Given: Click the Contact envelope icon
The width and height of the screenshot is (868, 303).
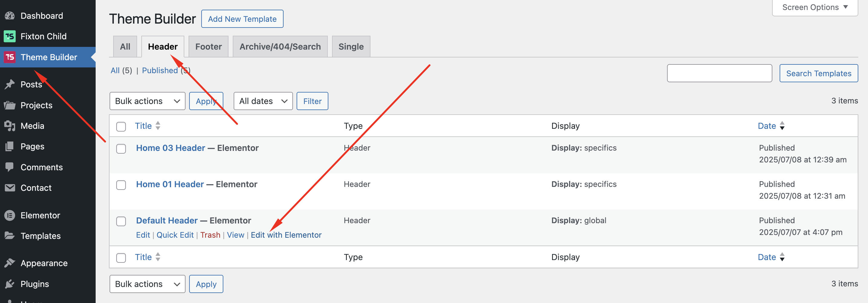Looking at the screenshot, I should point(10,188).
